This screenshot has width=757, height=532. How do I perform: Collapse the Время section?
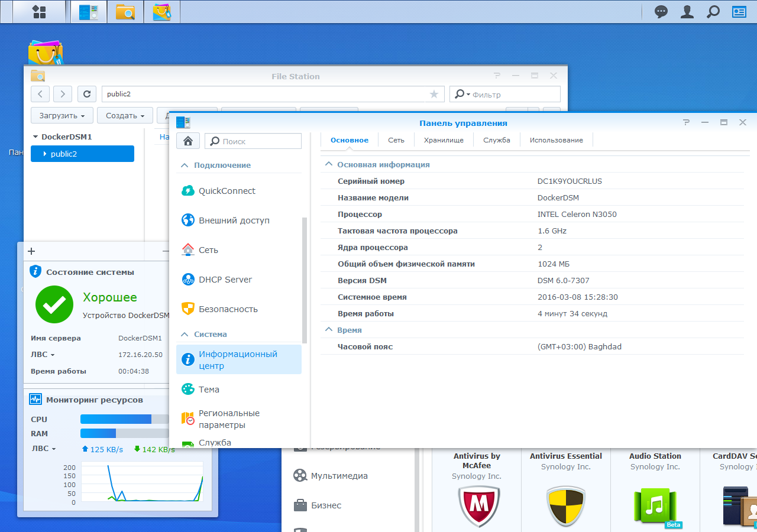point(329,330)
